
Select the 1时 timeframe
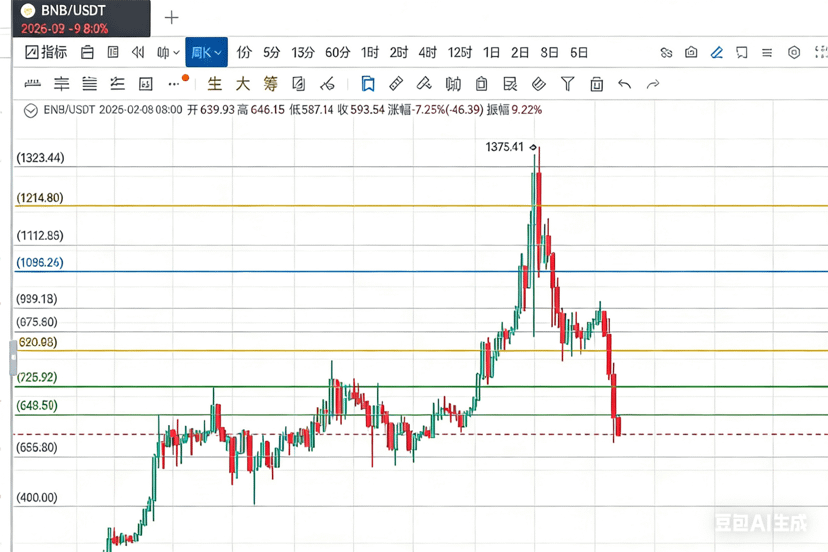370,52
